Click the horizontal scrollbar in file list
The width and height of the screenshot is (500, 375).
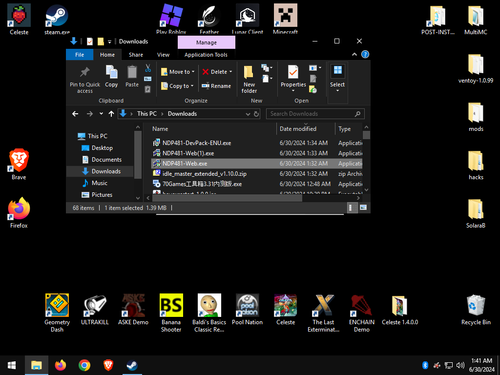coord(227,198)
